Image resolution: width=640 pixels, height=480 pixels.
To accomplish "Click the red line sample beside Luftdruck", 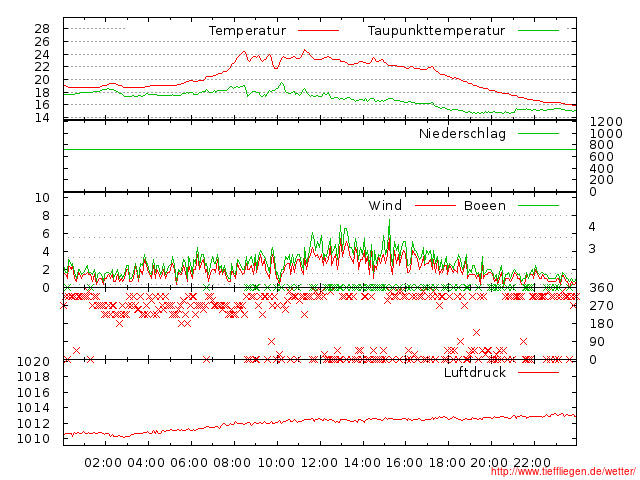I will [538, 372].
